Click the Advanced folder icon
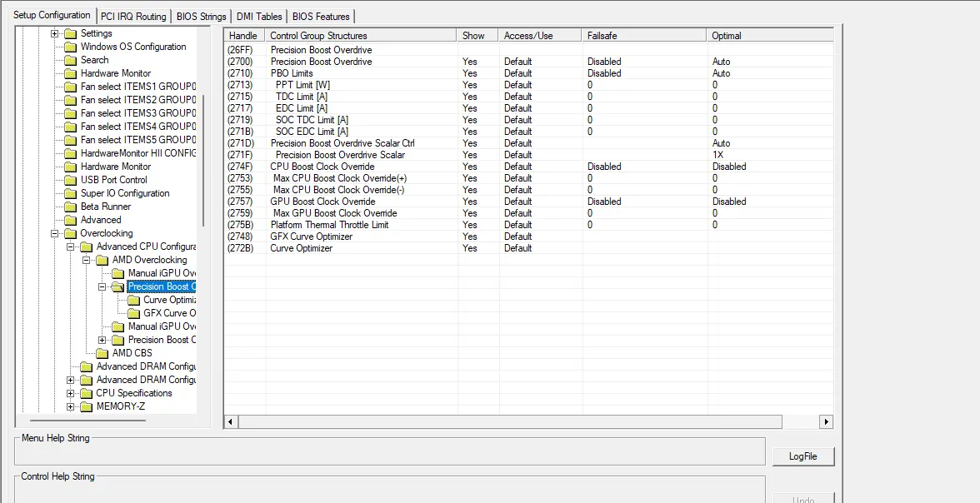The height and width of the screenshot is (503, 980). [71, 220]
